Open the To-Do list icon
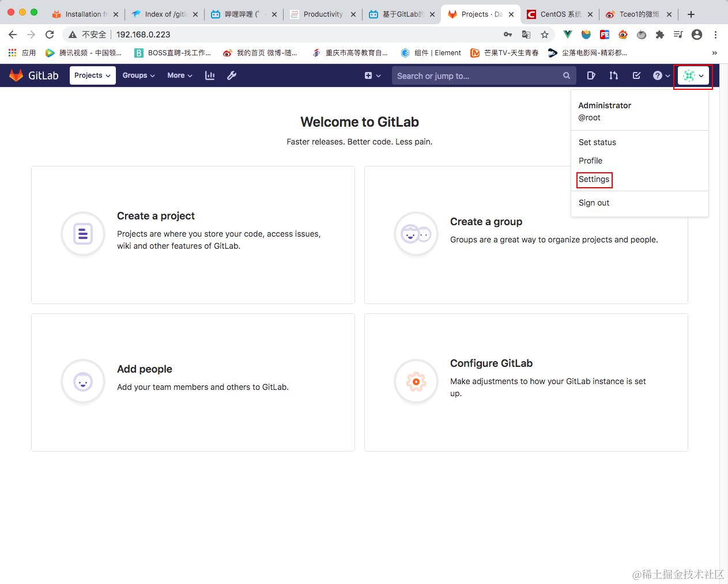This screenshot has height=584, width=728. pos(636,75)
